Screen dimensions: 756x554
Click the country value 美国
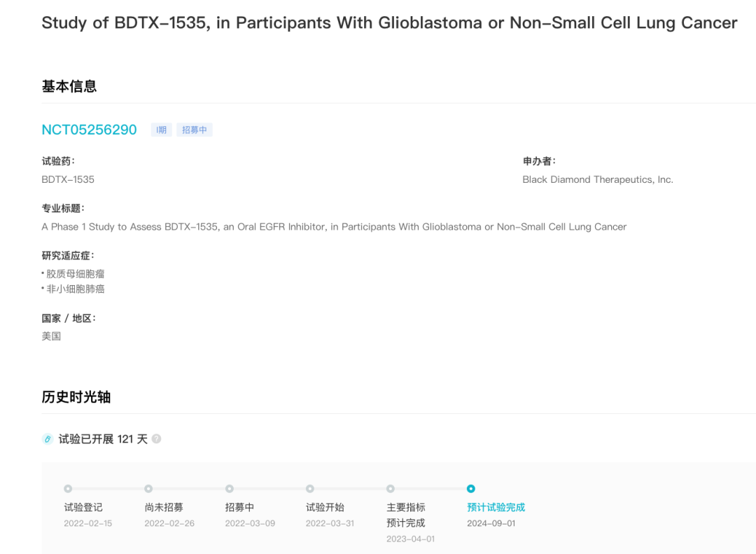pyautogui.click(x=52, y=336)
